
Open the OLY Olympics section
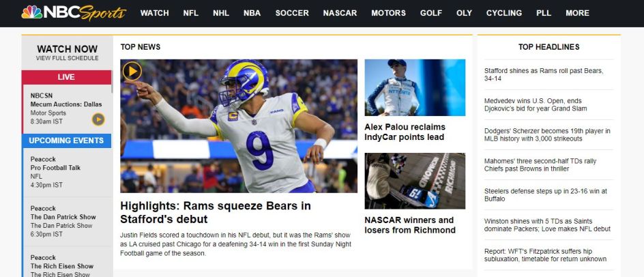pos(464,13)
